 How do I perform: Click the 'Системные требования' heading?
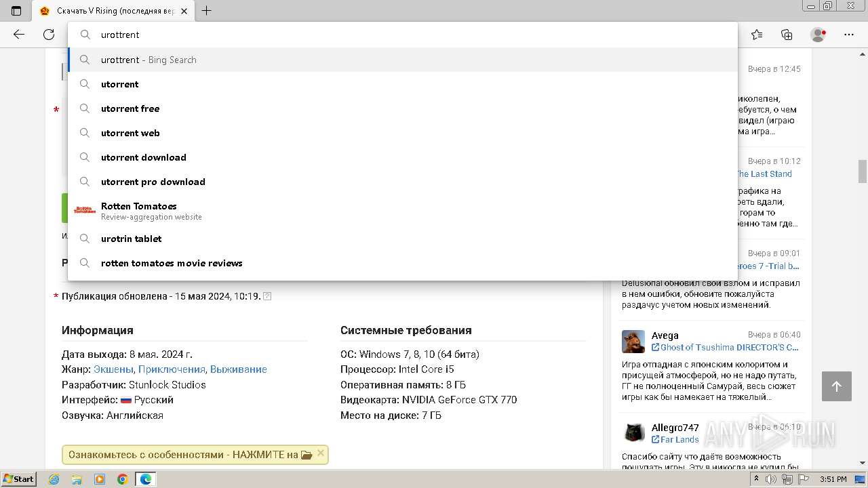click(406, 330)
